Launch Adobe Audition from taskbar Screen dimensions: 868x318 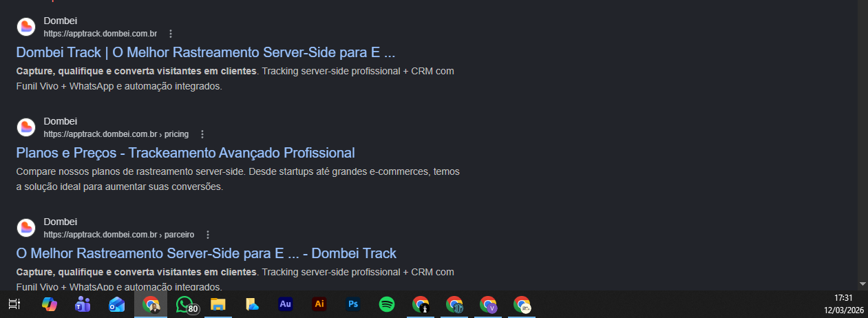[285, 304]
